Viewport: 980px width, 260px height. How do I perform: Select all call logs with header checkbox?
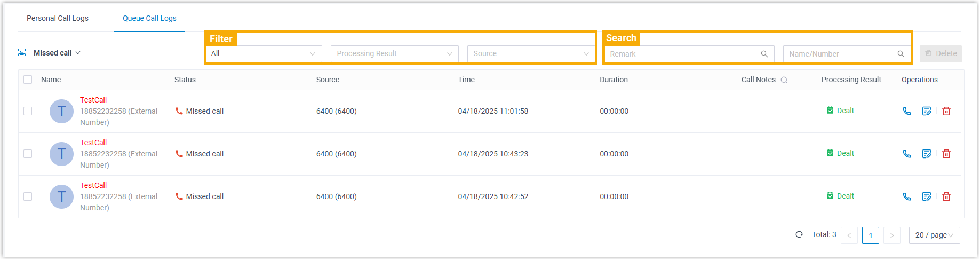[28, 80]
